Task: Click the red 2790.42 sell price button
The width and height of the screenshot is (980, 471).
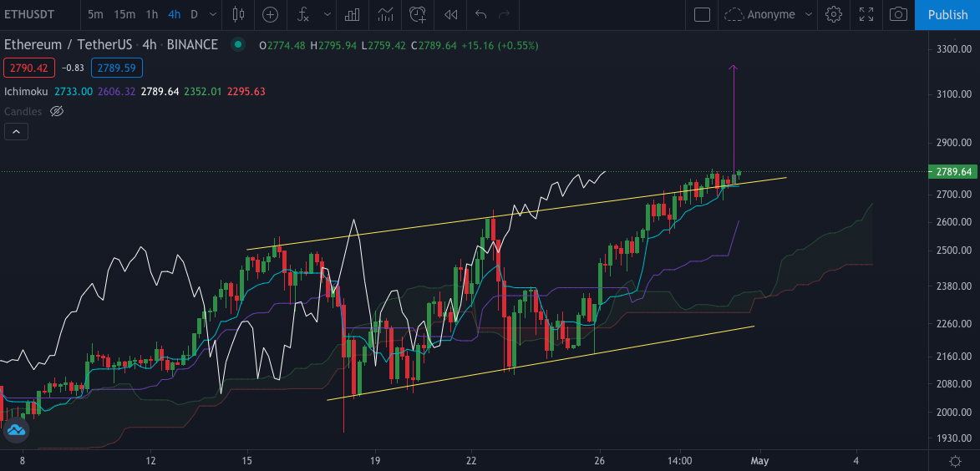Action: (x=29, y=68)
